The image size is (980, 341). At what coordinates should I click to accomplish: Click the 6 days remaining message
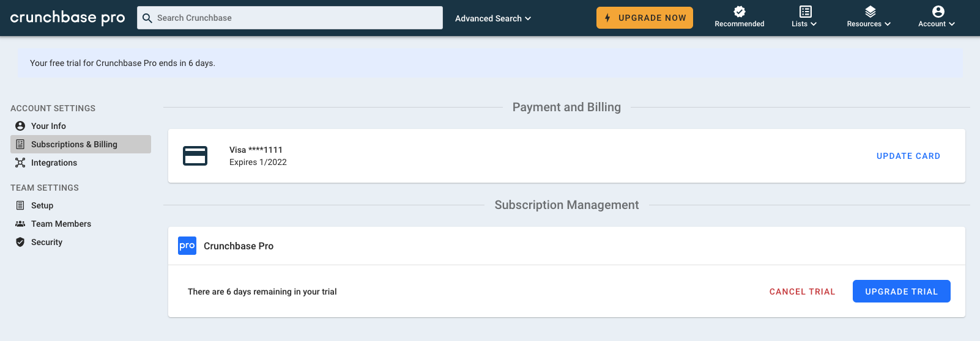[x=262, y=291]
